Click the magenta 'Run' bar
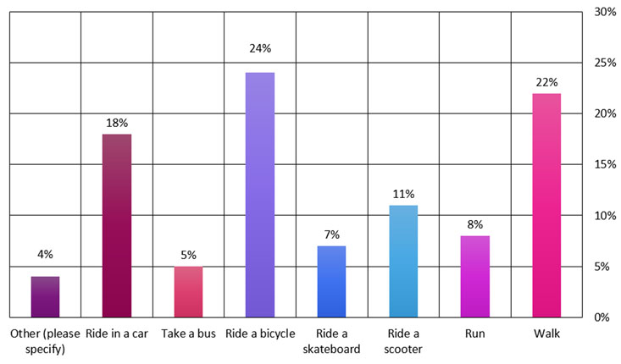The width and height of the screenshot is (621, 364). (x=474, y=276)
